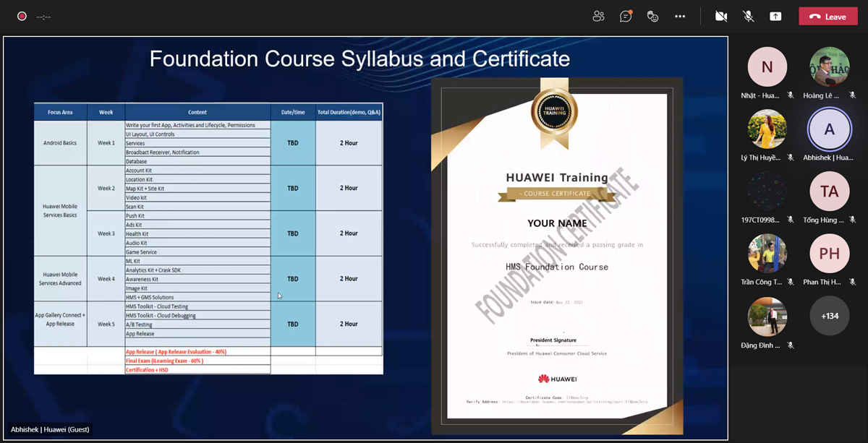Click the Push Kit row

[x=197, y=215]
